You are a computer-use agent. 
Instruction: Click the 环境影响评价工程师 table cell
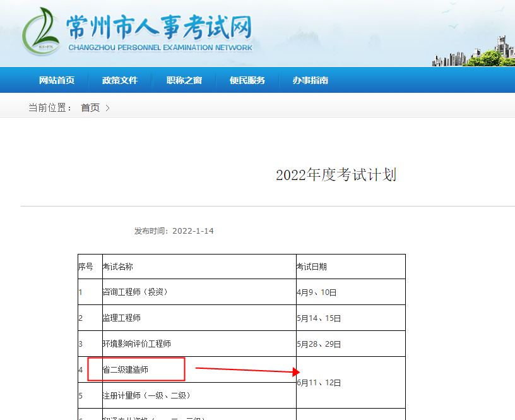click(x=136, y=344)
